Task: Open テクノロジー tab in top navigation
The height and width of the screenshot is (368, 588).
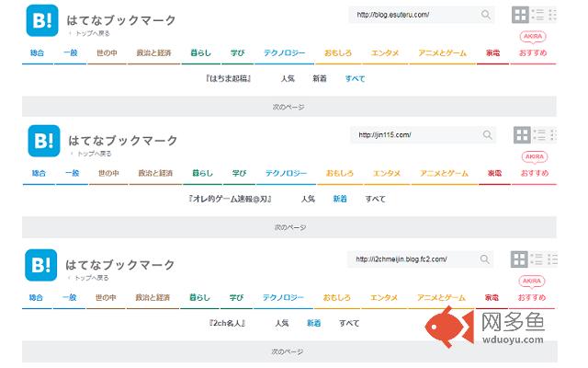Action: click(x=286, y=52)
